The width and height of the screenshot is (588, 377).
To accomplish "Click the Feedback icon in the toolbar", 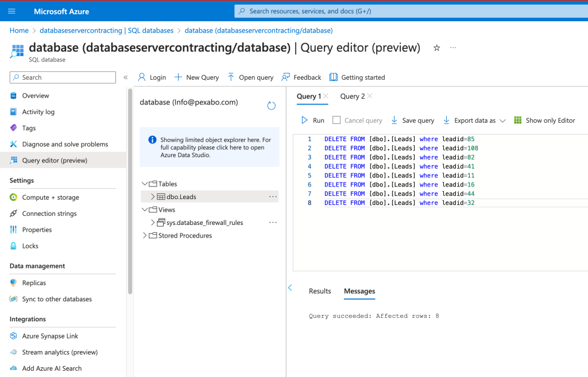I will click(x=286, y=77).
